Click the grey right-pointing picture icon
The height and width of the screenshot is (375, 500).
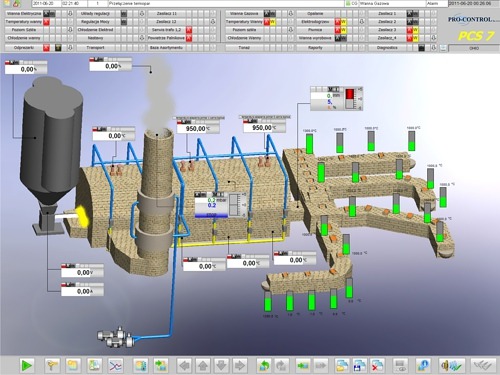click(321, 366)
